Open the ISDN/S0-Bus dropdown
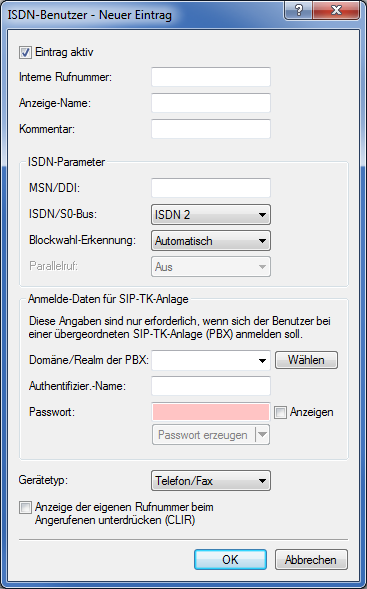 coord(211,215)
